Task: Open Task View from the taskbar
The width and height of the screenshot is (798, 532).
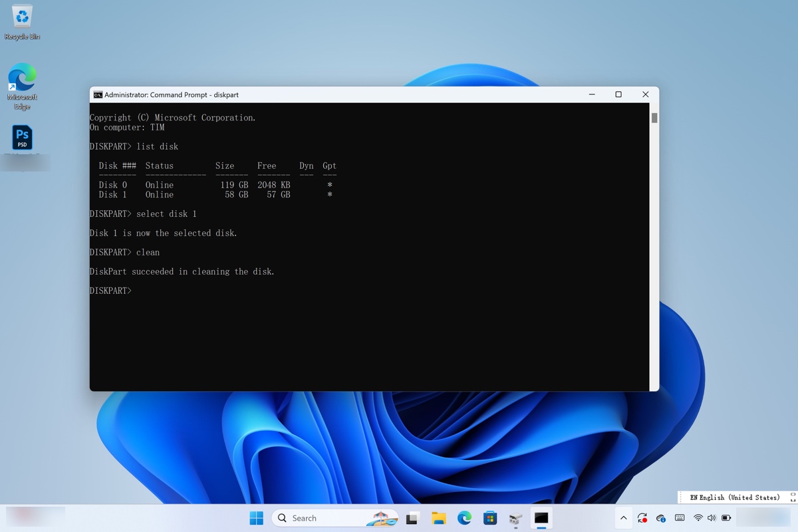Action: [412, 517]
